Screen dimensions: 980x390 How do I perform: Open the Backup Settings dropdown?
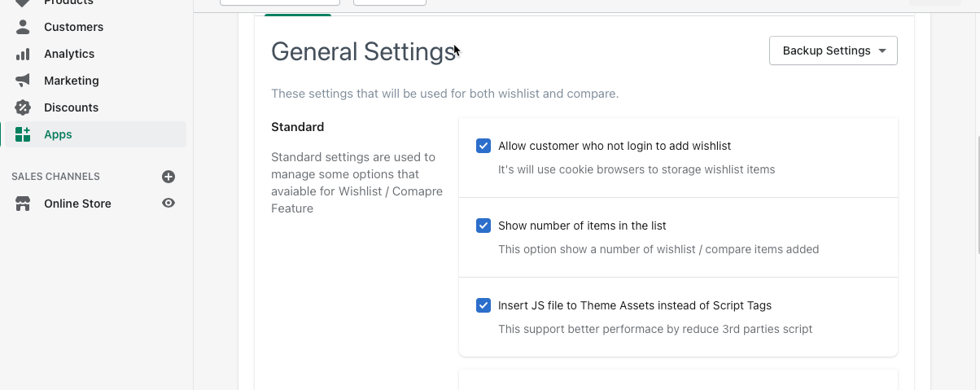(x=826, y=50)
